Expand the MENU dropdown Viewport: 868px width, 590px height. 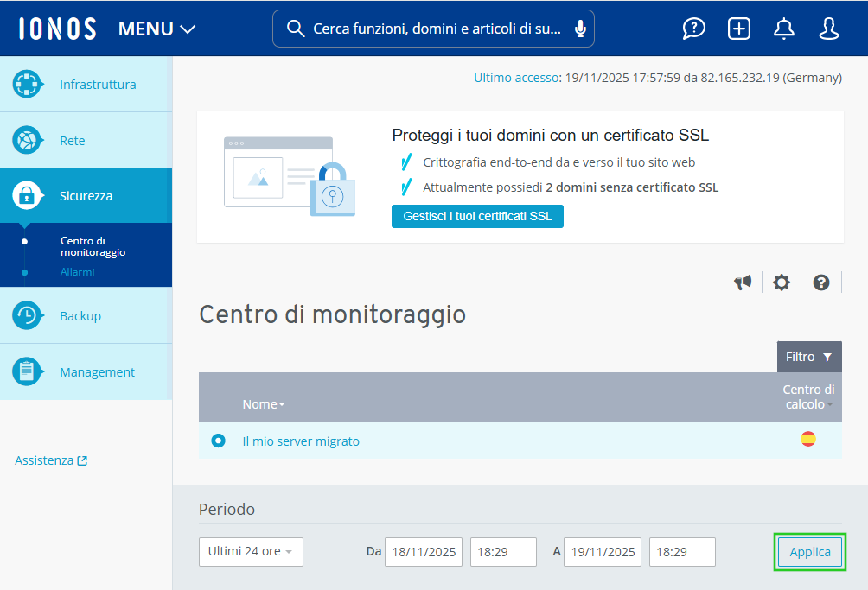[156, 28]
